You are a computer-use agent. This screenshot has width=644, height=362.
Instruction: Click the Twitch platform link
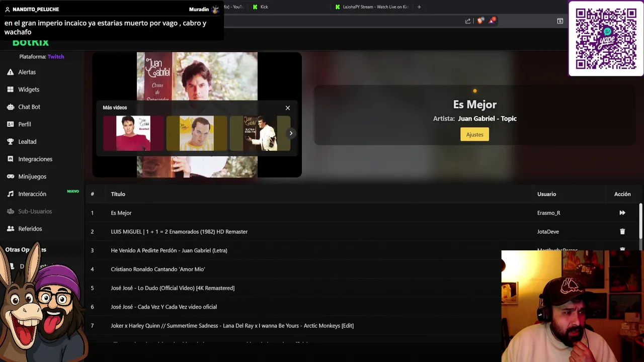click(56, 57)
